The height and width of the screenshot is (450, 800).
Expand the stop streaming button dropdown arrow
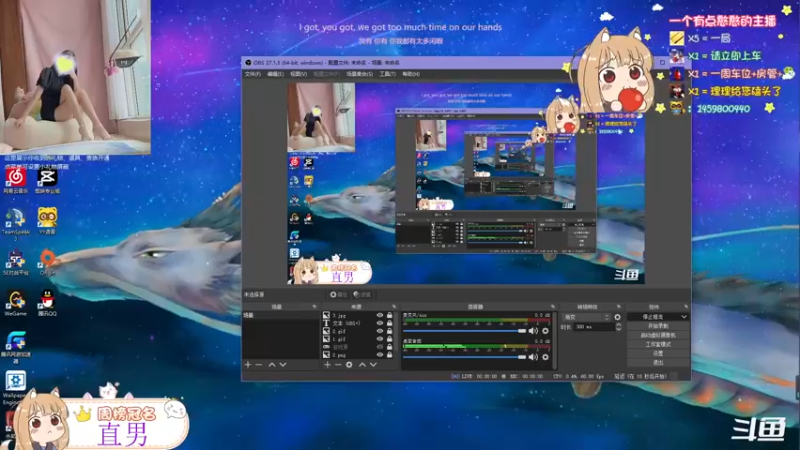click(684, 317)
